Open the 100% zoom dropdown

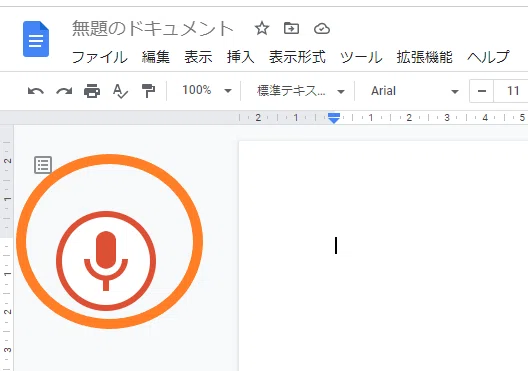pyautogui.click(x=206, y=91)
